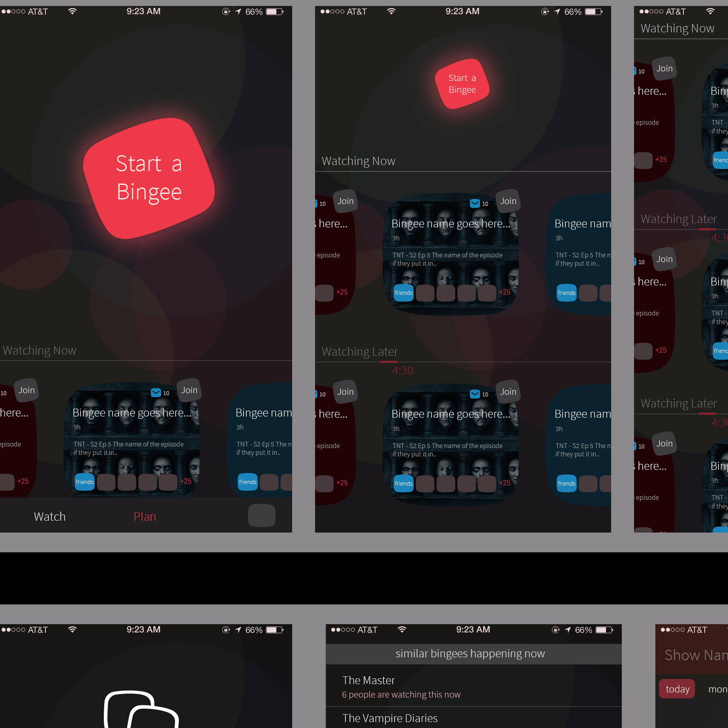The height and width of the screenshot is (728, 728).
Task: Select the Show Name title
Action: (x=696, y=655)
